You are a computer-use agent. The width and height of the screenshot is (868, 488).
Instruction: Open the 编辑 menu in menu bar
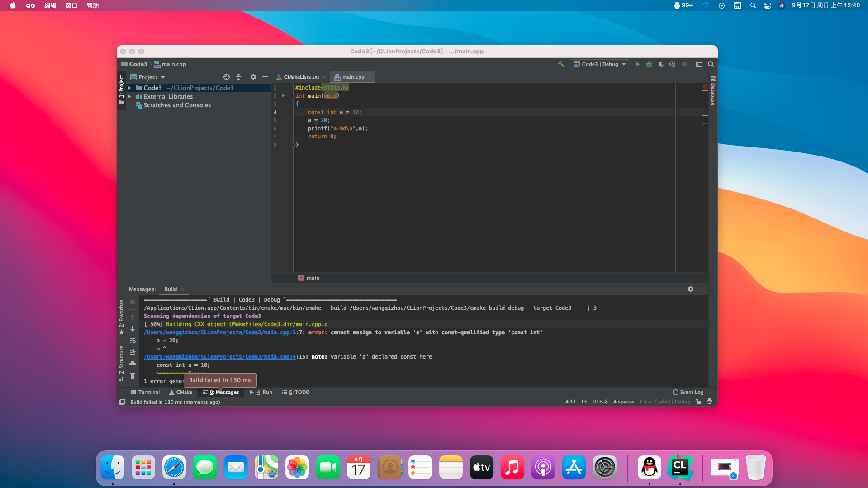point(50,5)
